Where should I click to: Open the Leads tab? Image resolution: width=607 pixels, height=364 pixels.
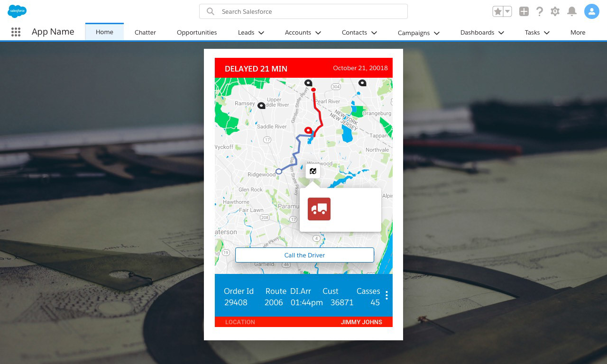246,32
